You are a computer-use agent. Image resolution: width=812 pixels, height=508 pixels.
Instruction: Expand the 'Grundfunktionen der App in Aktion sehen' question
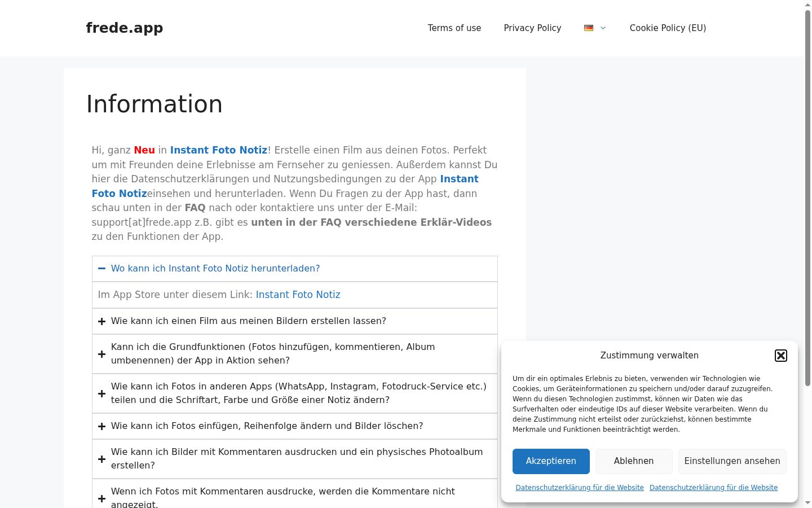(295, 354)
